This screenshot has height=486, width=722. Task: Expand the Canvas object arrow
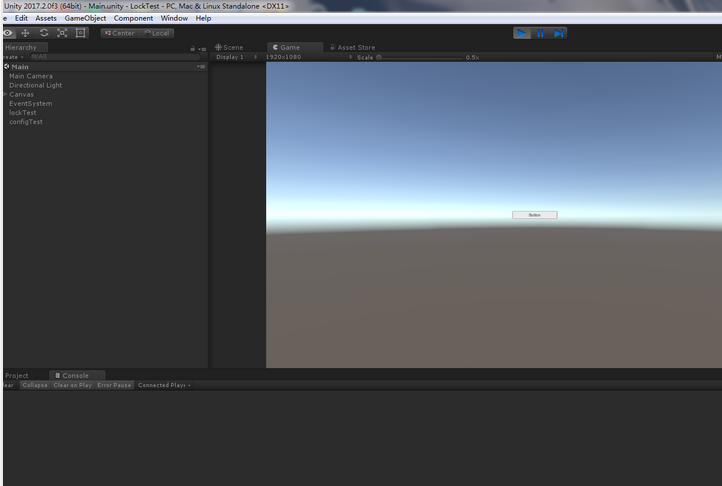(x=6, y=94)
